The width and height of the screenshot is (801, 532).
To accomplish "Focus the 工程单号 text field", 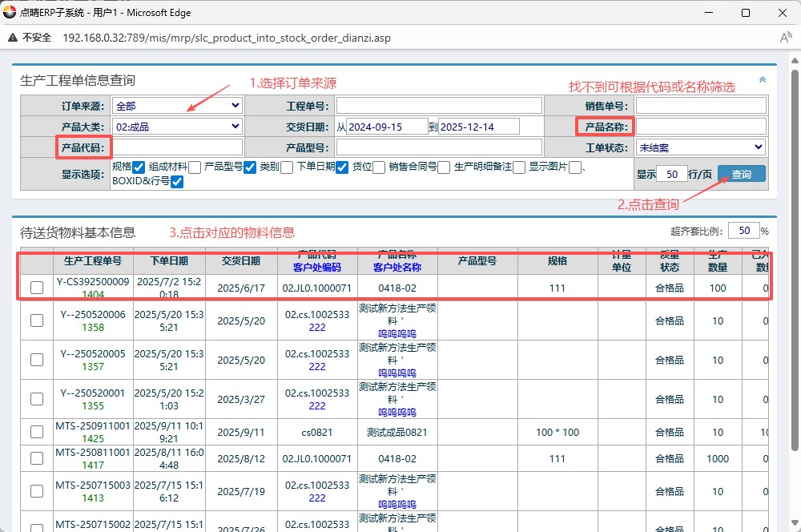I will 439,106.
